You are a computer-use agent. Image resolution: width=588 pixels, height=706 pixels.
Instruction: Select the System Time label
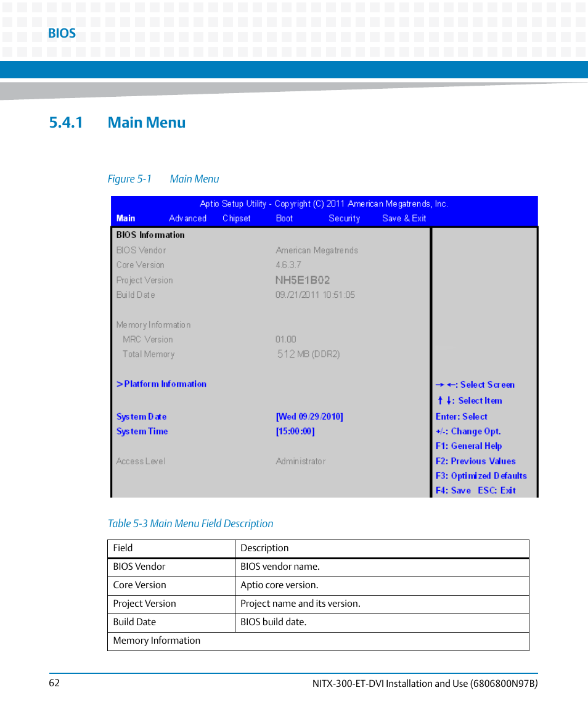point(142,432)
